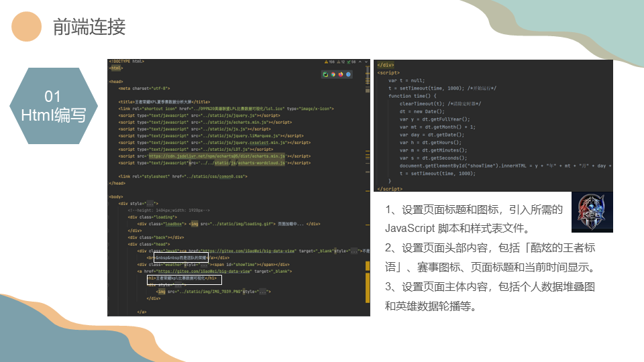Screen dimensions: 644x362
Task: Click the var m getMinutes line
Action: 433,150
